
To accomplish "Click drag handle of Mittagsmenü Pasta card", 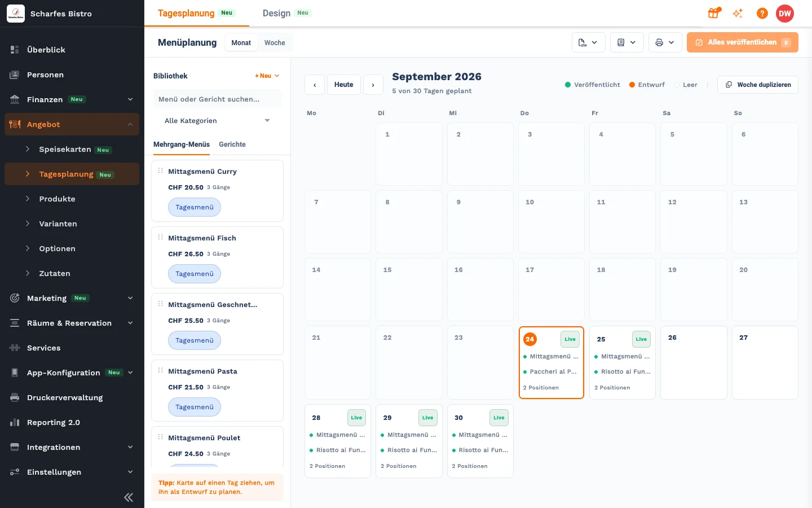I will (160, 370).
